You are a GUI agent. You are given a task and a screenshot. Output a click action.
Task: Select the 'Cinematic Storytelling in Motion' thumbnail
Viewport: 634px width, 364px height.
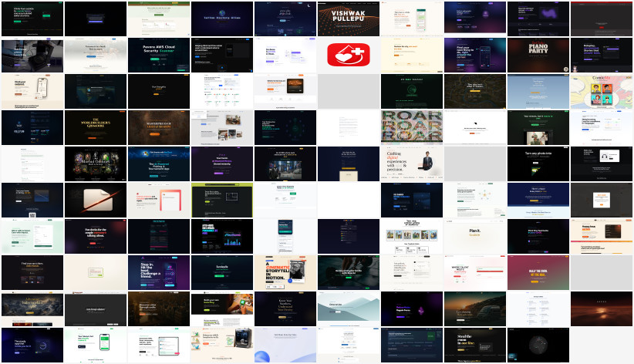[285, 272]
